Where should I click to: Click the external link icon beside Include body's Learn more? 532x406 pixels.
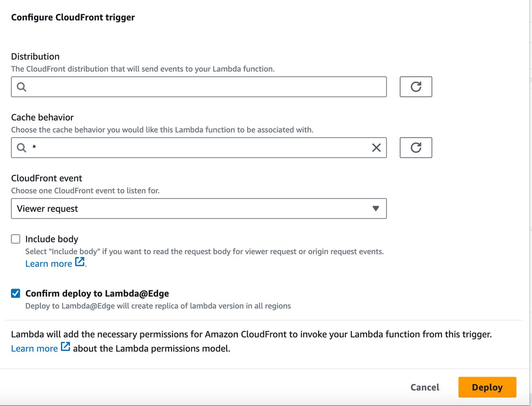[80, 262]
